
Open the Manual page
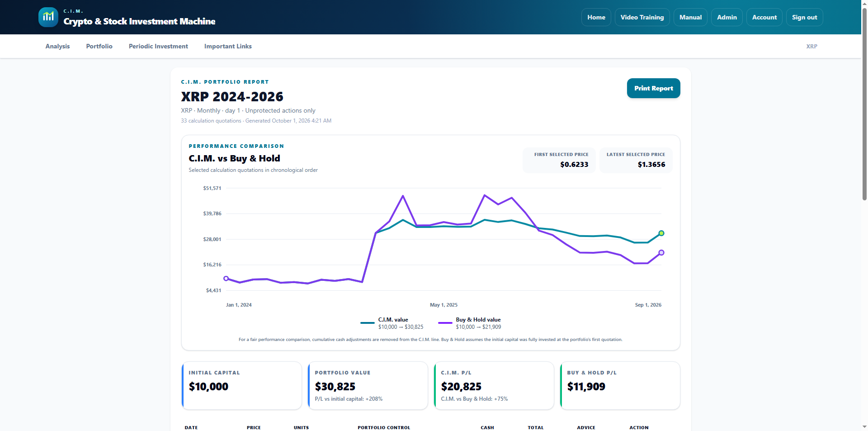point(690,17)
